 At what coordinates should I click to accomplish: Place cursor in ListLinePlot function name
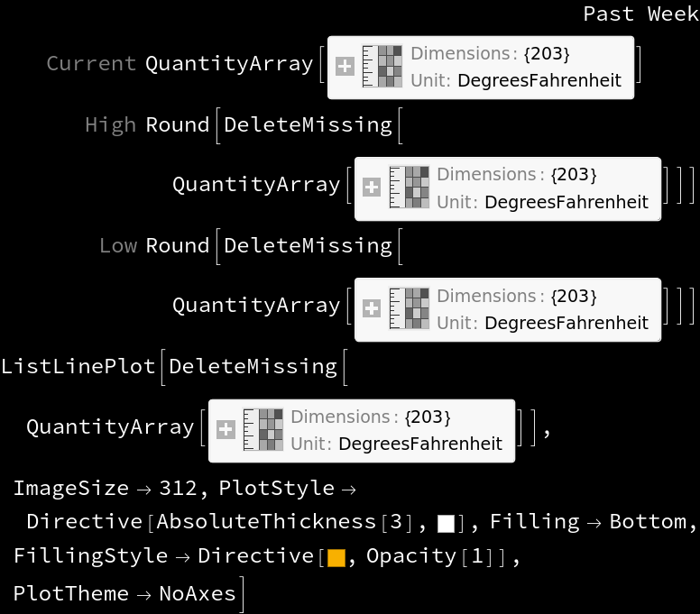(x=78, y=367)
